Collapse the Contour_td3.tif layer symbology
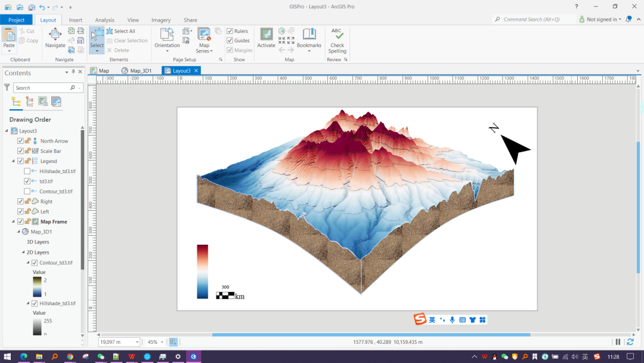 (x=28, y=262)
